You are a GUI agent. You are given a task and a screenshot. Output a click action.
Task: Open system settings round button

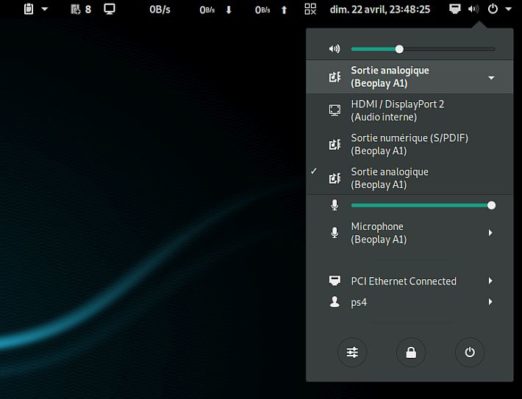[x=352, y=352]
